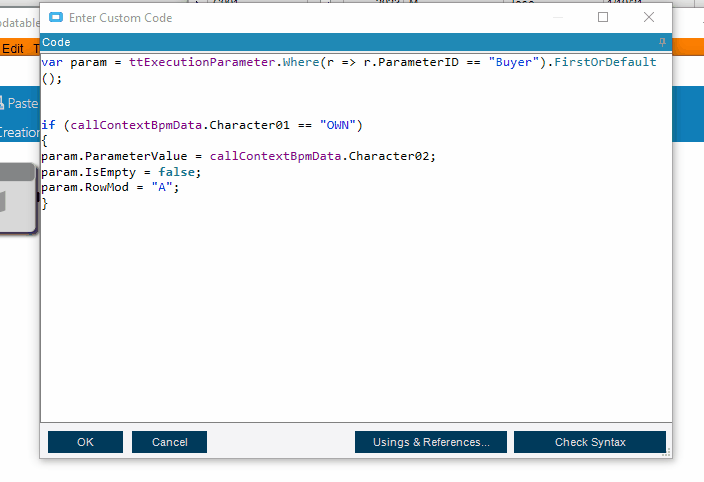Viewport: 704px width, 482px height.
Task: Click the "Buyer" string literal
Action: (514, 62)
